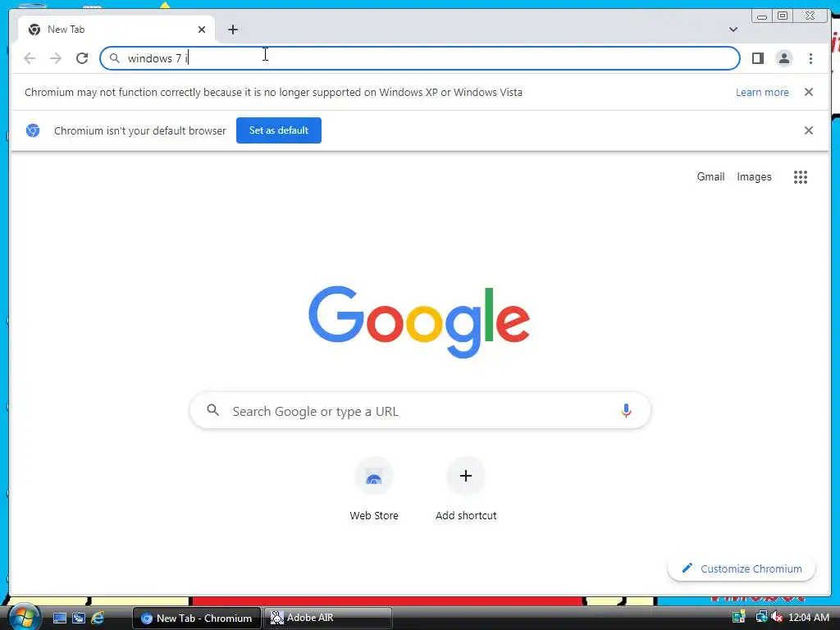
Task: Click Customize Chromium button
Action: coord(742,568)
